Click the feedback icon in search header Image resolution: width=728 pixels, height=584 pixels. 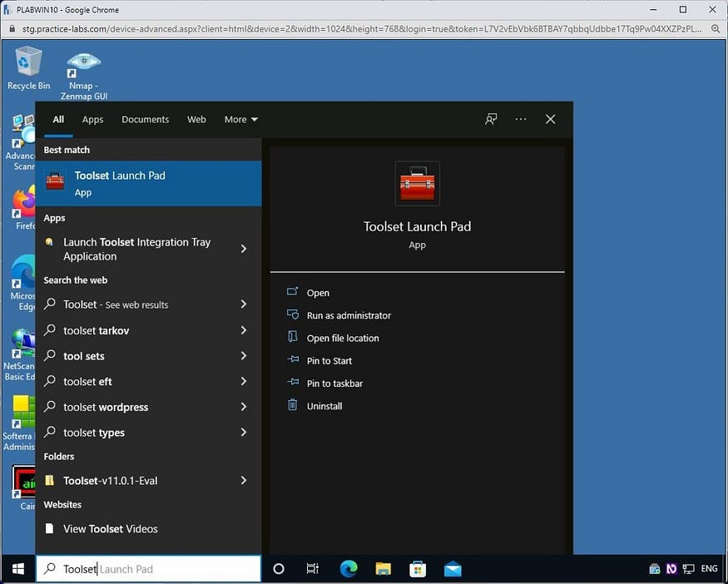(491, 119)
